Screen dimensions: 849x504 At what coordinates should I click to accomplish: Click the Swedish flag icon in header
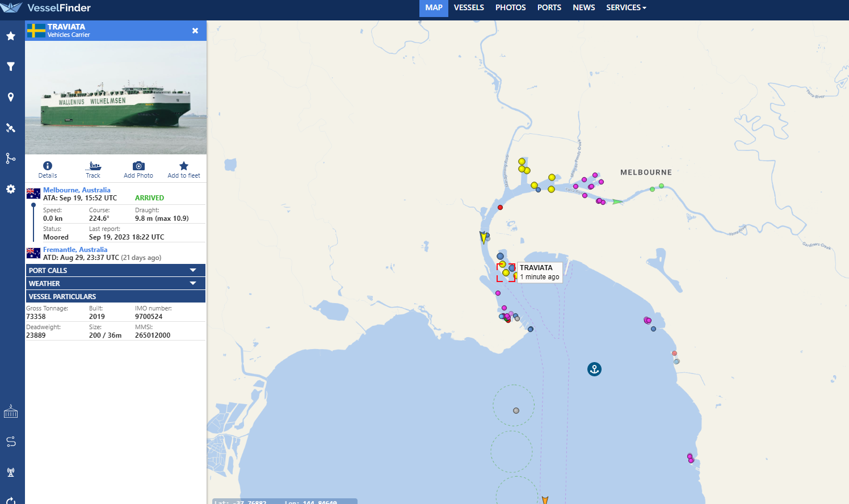click(36, 31)
